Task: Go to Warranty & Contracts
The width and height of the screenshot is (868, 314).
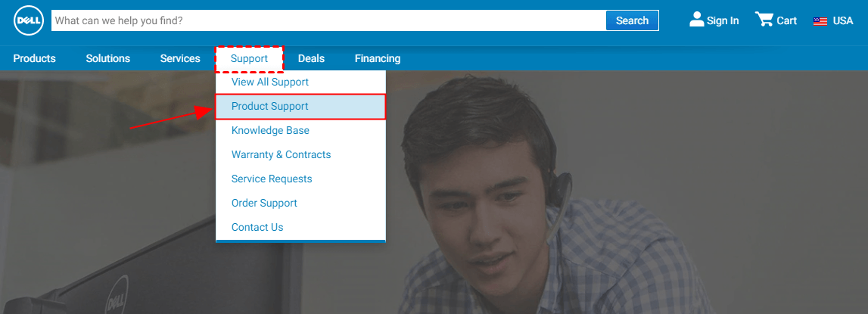Action: click(281, 154)
